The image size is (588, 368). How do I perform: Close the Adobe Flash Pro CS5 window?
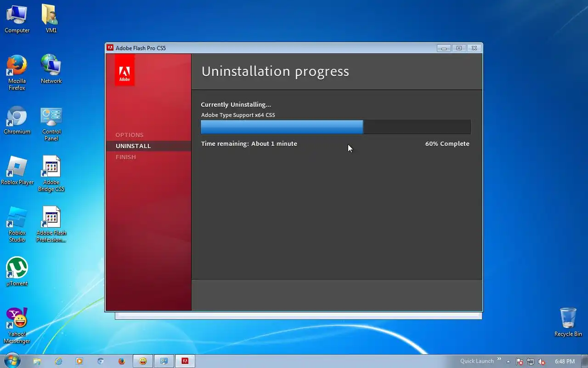click(x=475, y=48)
